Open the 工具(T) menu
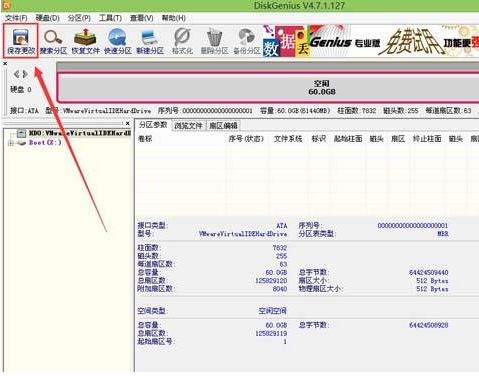Screen dimensions: 479x376 tap(110, 18)
